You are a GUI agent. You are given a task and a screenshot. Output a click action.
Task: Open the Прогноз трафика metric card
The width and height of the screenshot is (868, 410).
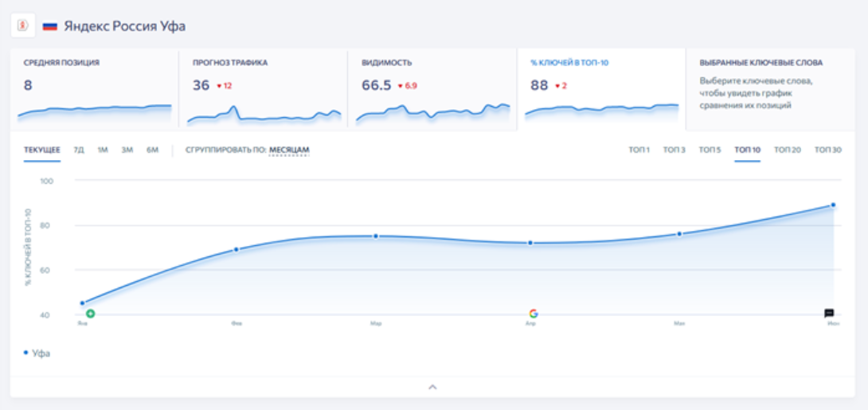click(263, 88)
